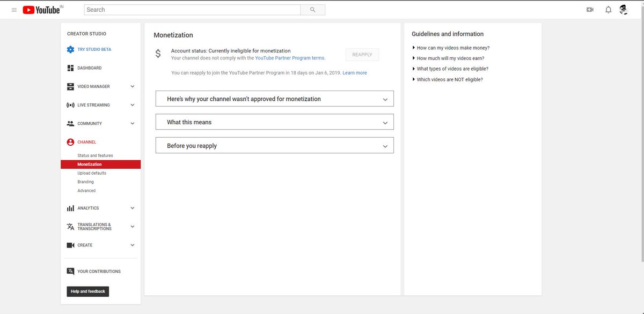Click the "Account status: Currently ineligible" text
The width and height of the screenshot is (644, 314).
[x=231, y=51]
